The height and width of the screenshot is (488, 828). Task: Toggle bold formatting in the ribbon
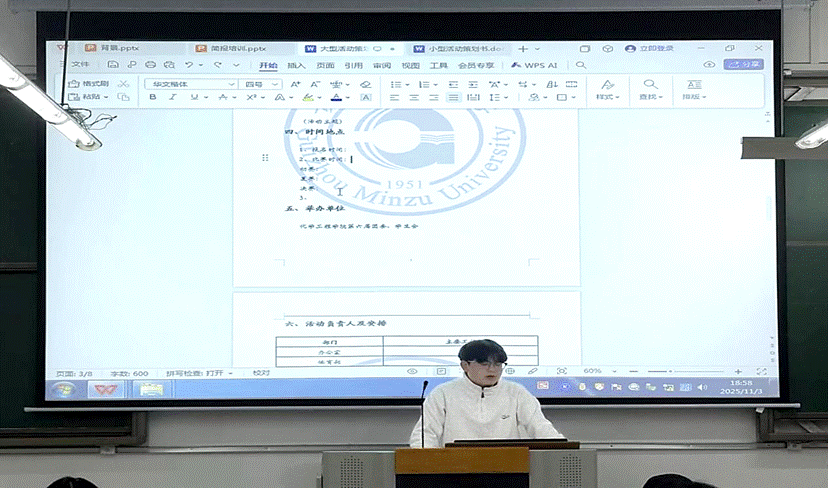(153, 98)
